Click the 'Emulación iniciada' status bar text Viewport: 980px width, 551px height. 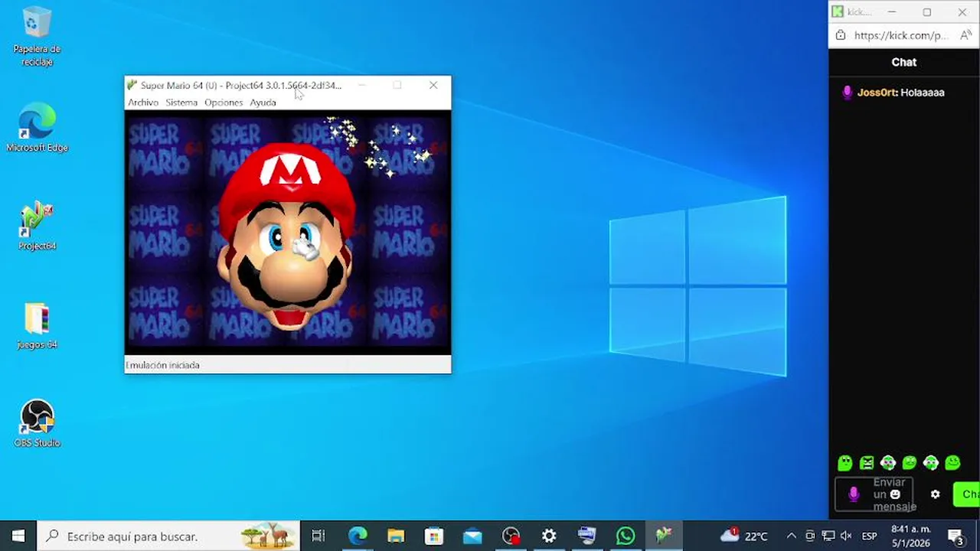162,365
